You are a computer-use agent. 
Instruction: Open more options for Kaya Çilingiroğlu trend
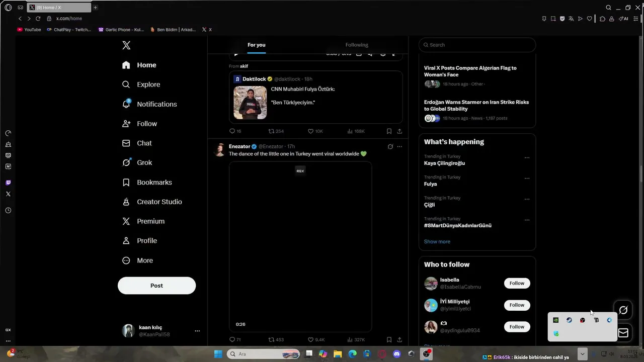tap(527, 158)
